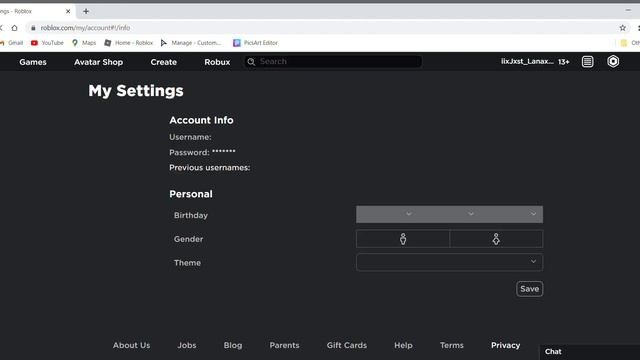Screen dimensions: 640x360
Task: Open the notifications feed icon
Action: [587, 62]
